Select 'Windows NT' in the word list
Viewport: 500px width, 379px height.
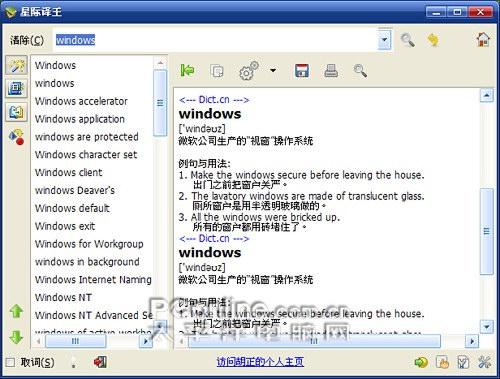(63, 297)
